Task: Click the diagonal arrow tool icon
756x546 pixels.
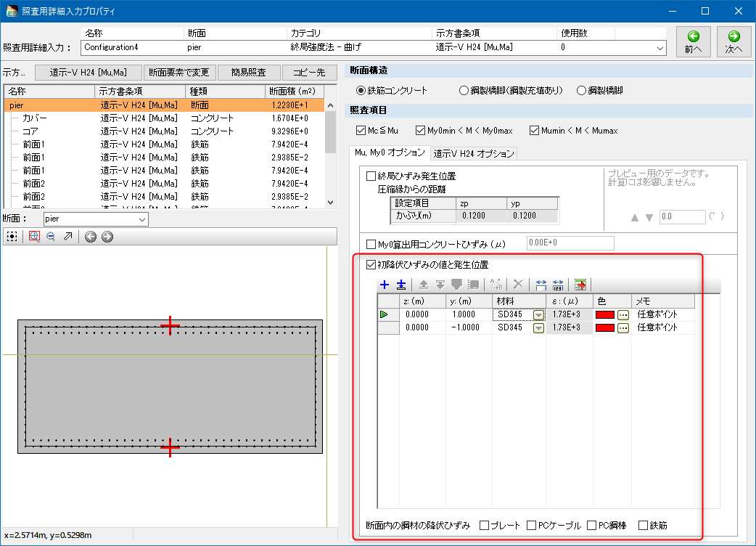Action: 67,237
